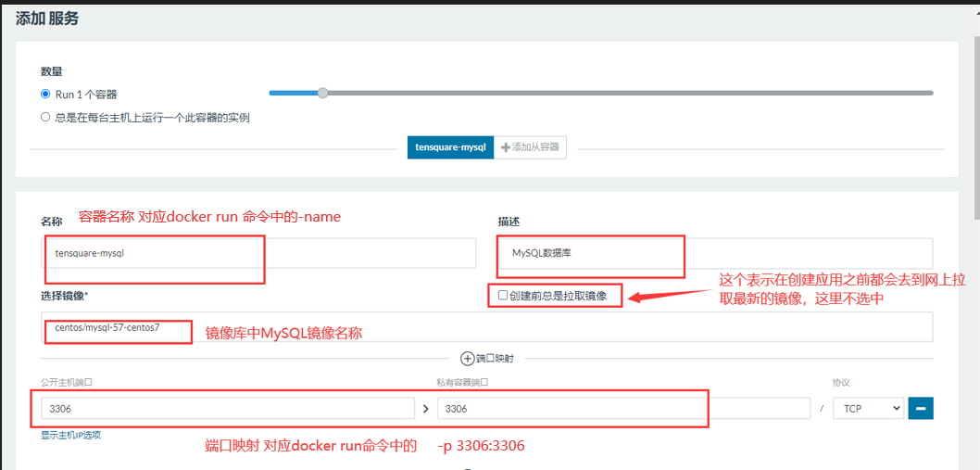
Task: Click the 协议 column label
Action: click(x=841, y=382)
